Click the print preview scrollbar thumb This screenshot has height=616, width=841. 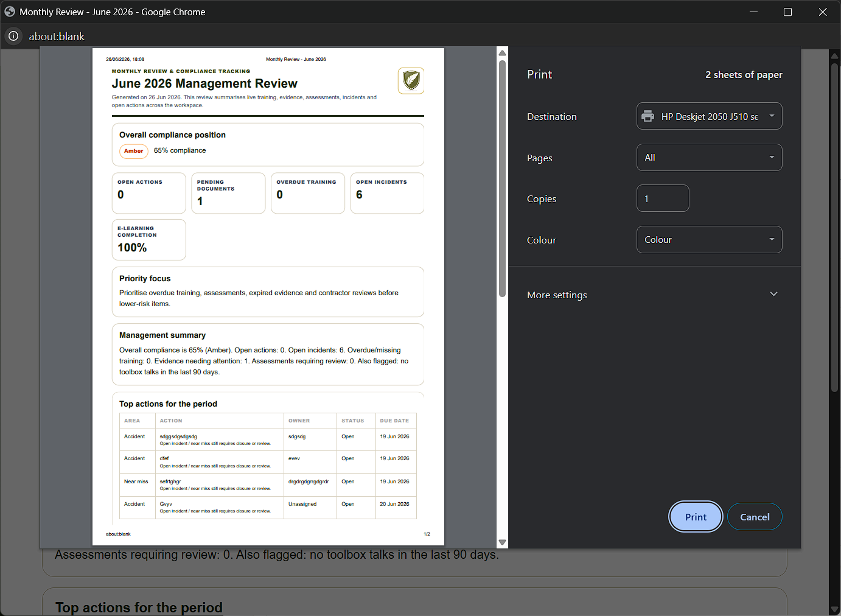pyautogui.click(x=502, y=178)
